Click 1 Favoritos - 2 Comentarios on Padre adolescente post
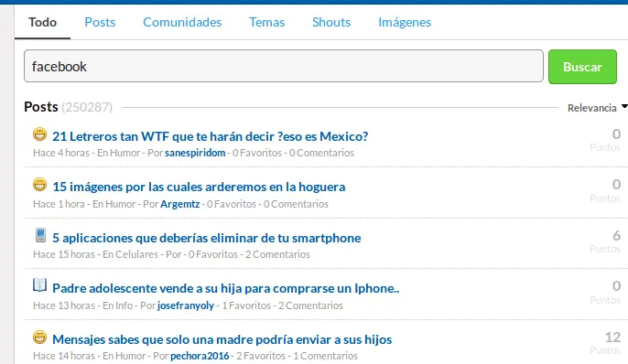This screenshot has height=364, width=628. tap(282, 305)
